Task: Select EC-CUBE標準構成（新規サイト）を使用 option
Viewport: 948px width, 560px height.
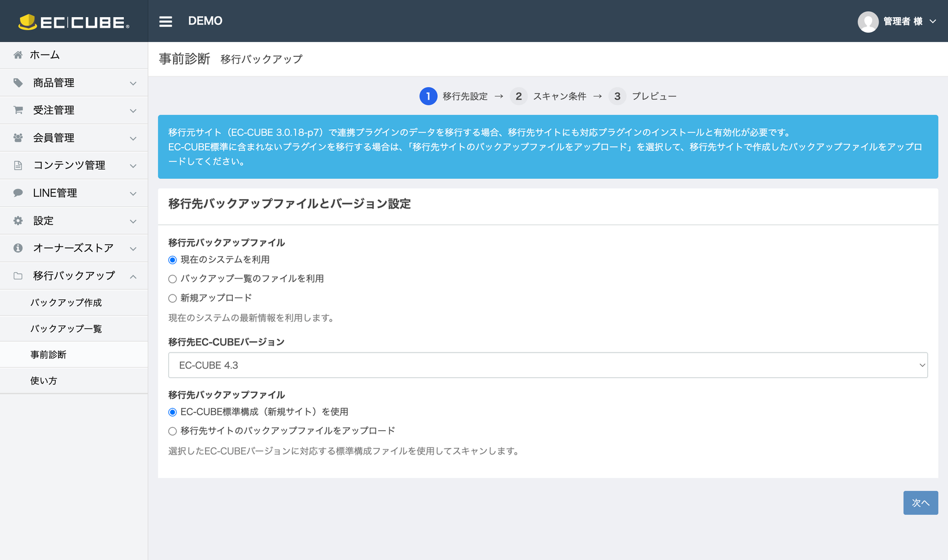Action: coord(172,412)
